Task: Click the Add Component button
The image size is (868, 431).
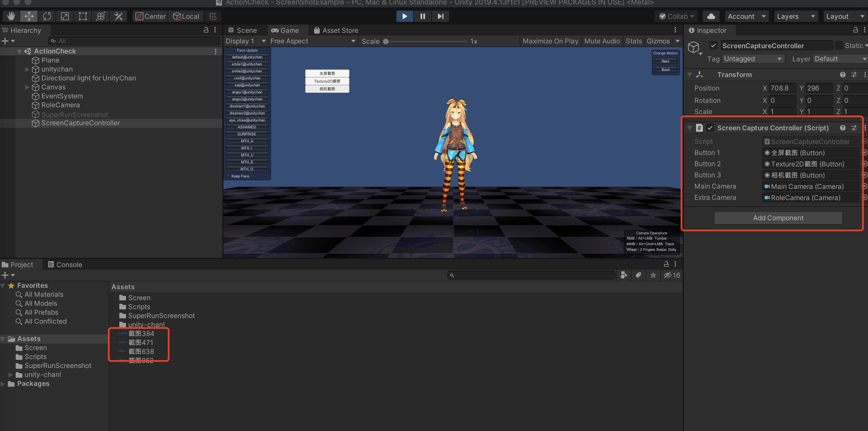Action: pos(778,218)
